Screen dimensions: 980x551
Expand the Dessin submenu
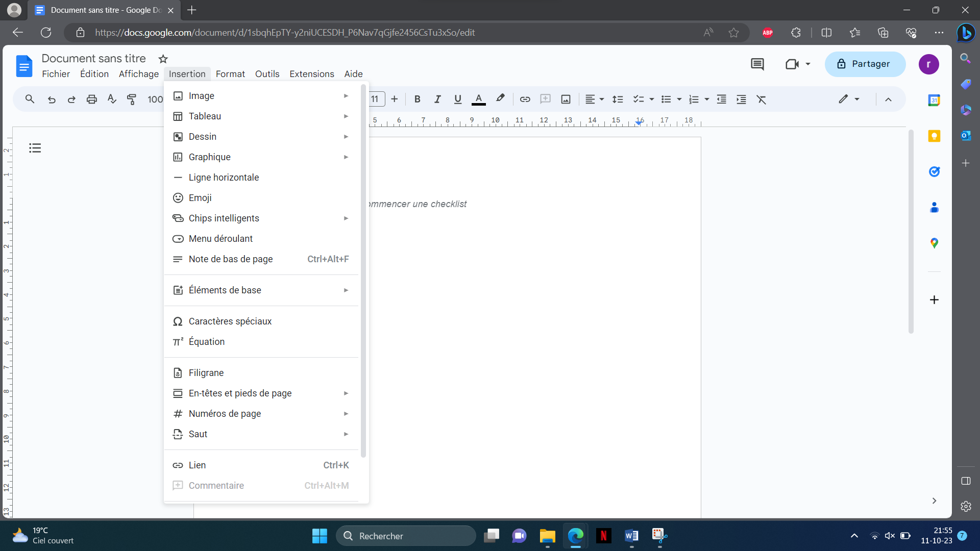click(x=261, y=137)
